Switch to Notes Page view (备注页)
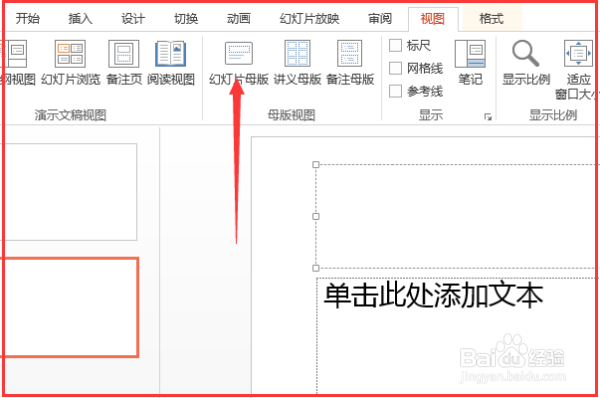 [x=124, y=63]
